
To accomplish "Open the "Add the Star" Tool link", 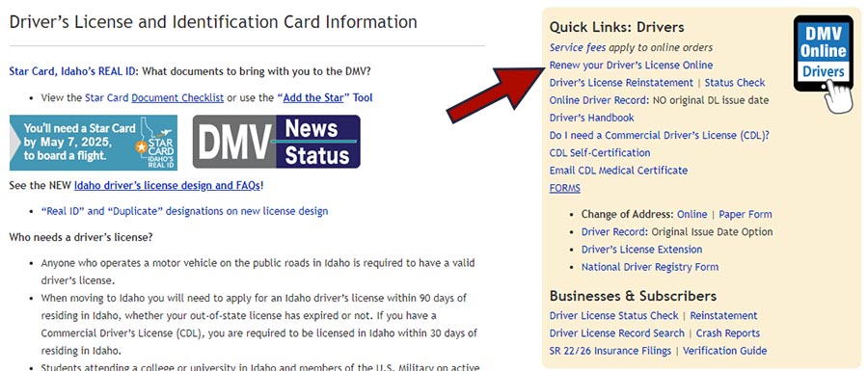I will 324,98.
